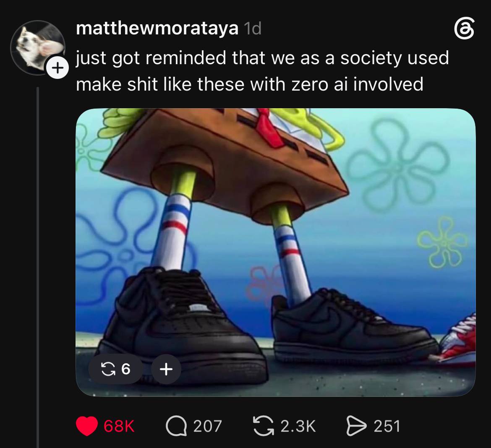This screenshot has height=448, width=491.
Task: Tap the vertical thread line
Action: (x=38, y=268)
